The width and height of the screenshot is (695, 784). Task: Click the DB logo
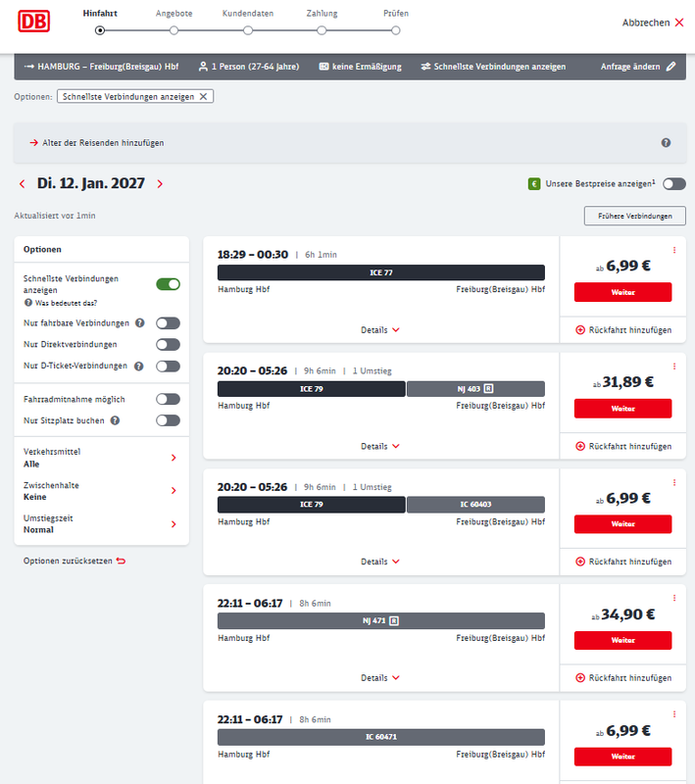click(33, 21)
